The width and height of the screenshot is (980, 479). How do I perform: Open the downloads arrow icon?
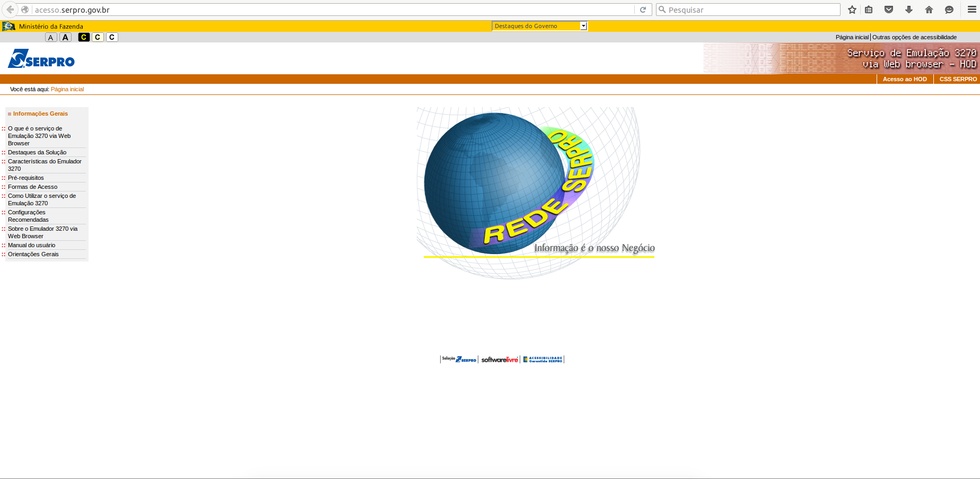tap(909, 10)
